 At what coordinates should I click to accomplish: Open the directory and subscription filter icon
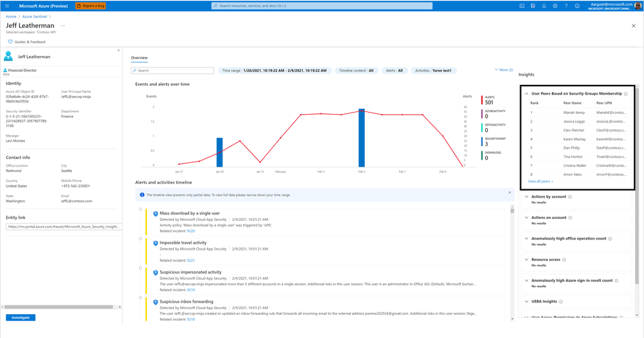tap(533, 6)
